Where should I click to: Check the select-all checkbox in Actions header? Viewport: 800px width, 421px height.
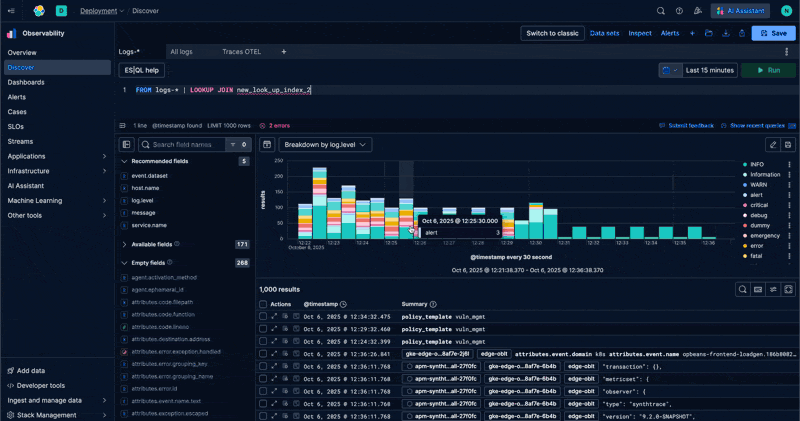point(263,304)
